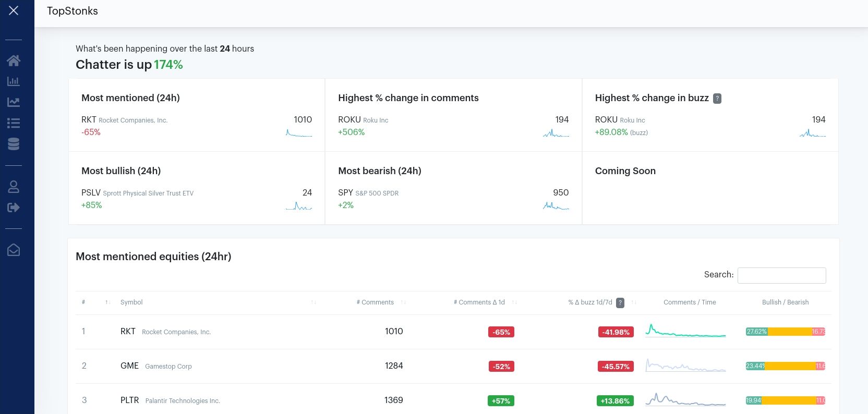Sort table by # Comments column arrows

[x=403, y=302]
